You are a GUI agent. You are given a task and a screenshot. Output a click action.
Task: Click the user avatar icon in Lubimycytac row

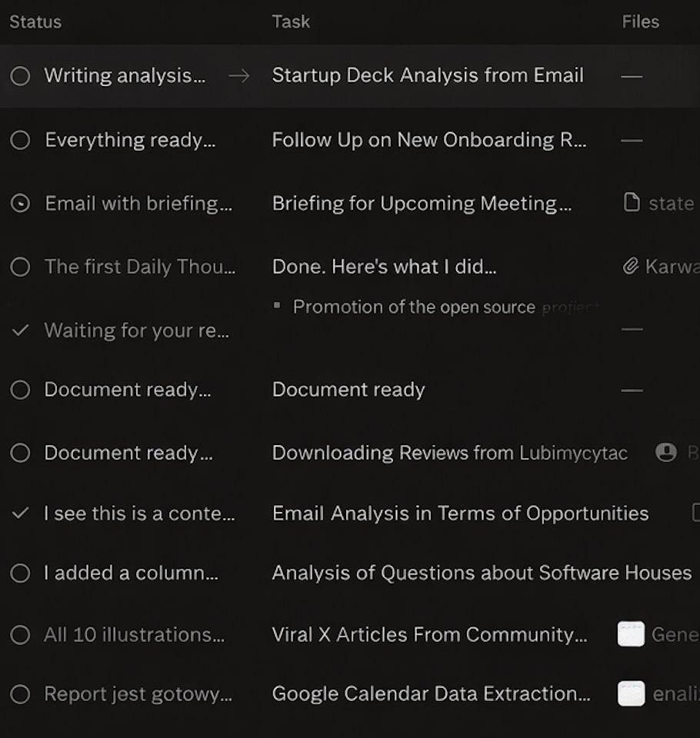[665, 452]
